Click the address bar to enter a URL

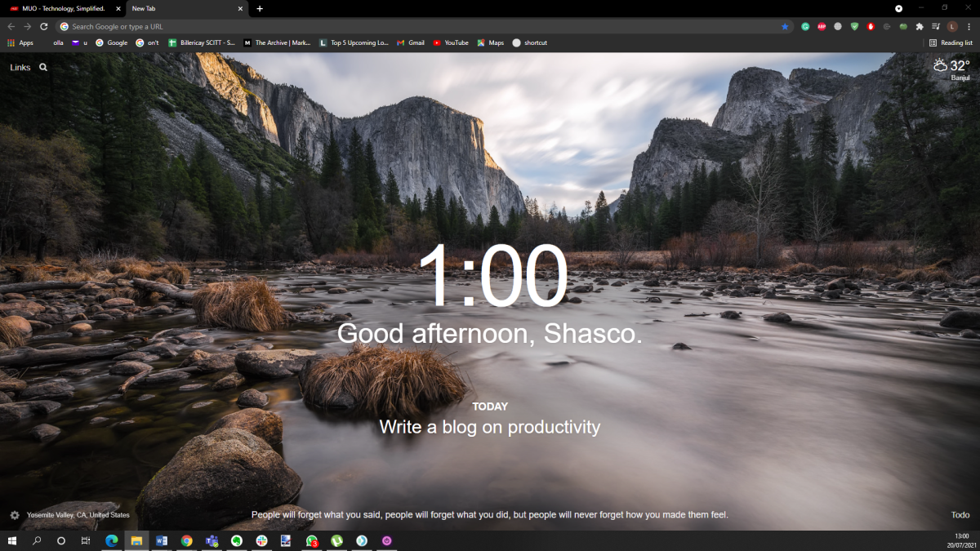click(x=245, y=26)
